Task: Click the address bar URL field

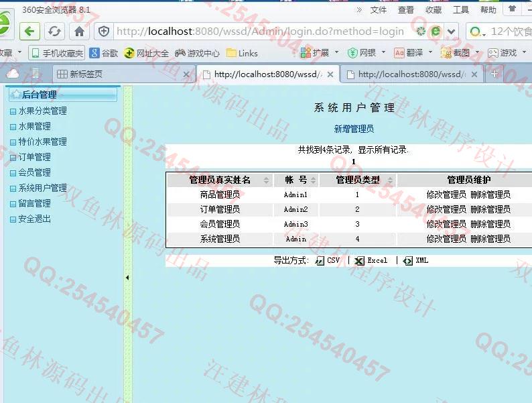Action: (x=260, y=32)
